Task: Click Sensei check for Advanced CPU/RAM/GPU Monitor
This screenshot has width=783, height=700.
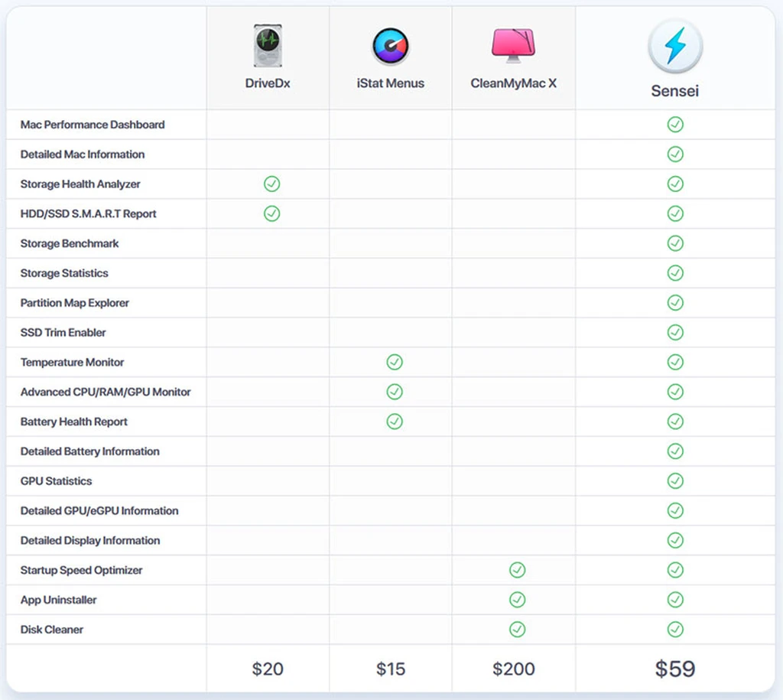Action: [x=675, y=392]
